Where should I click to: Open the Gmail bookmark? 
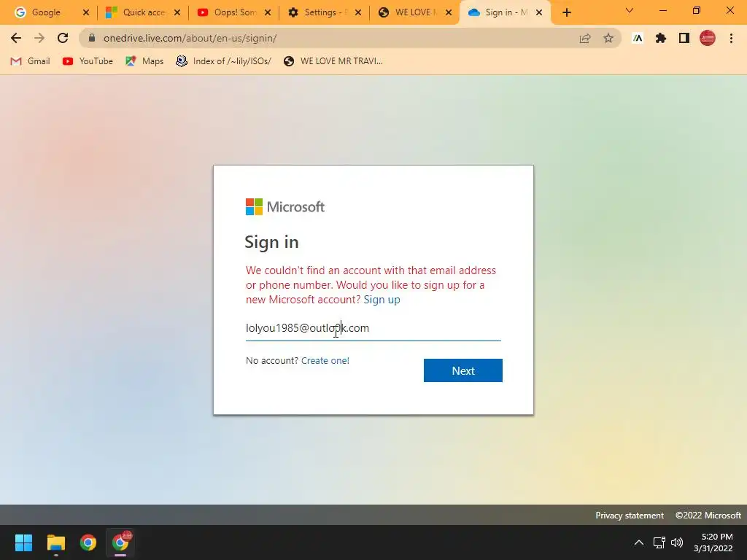click(x=30, y=61)
